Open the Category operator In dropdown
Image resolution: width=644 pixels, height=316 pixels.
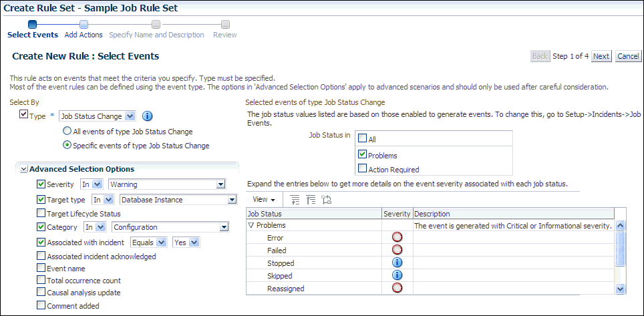tap(96, 227)
